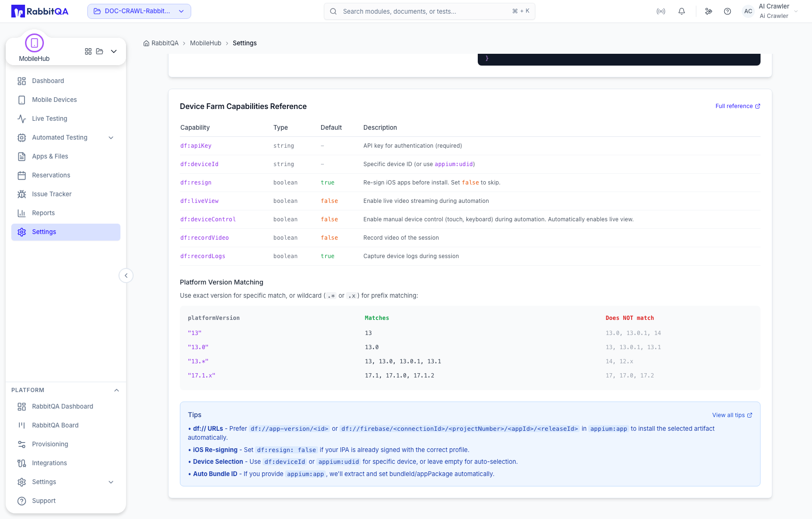Click the df:recordLogs capability

pyautogui.click(x=203, y=256)
